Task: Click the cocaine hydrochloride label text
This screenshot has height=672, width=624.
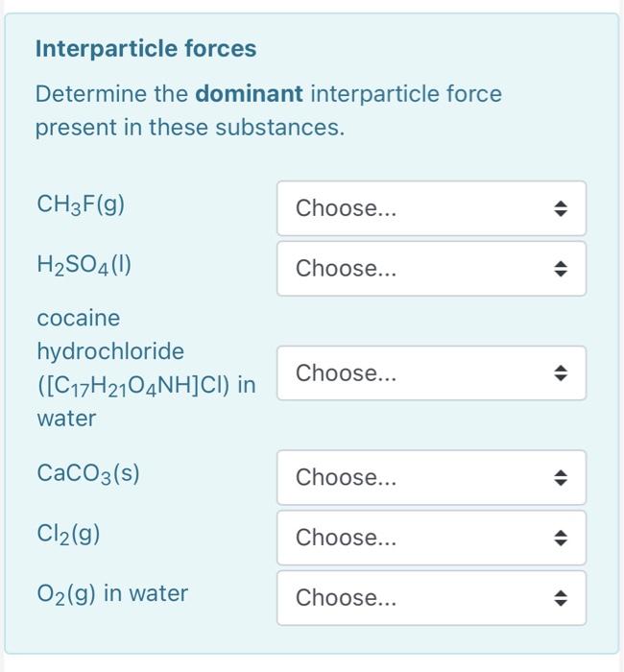Action: coord(110,351)
